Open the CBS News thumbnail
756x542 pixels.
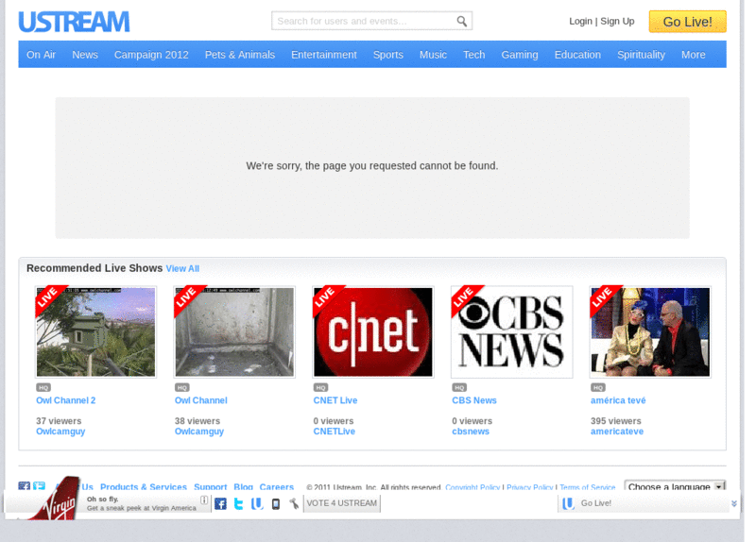[511, 332]
